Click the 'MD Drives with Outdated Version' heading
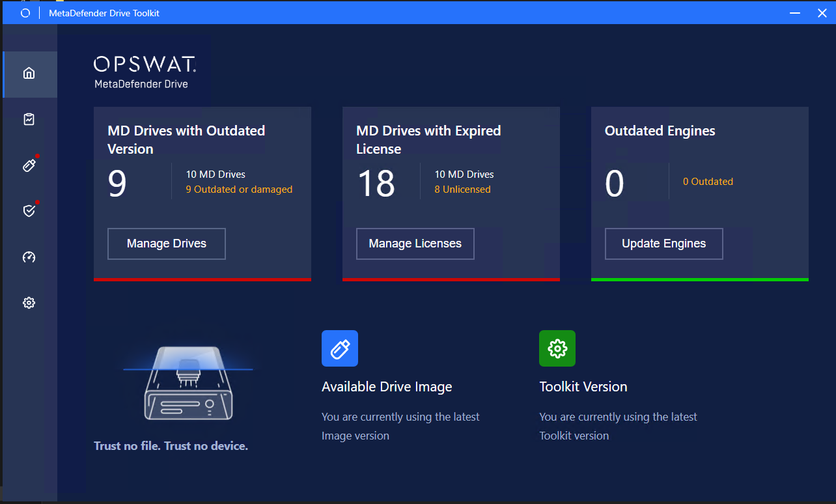 point(186,139)
